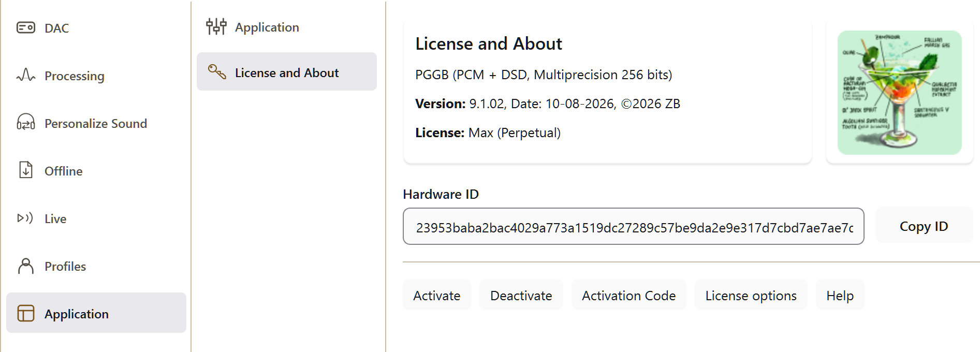Open the DAC section
The image size is (980, 352).
[x=96, y=28]
